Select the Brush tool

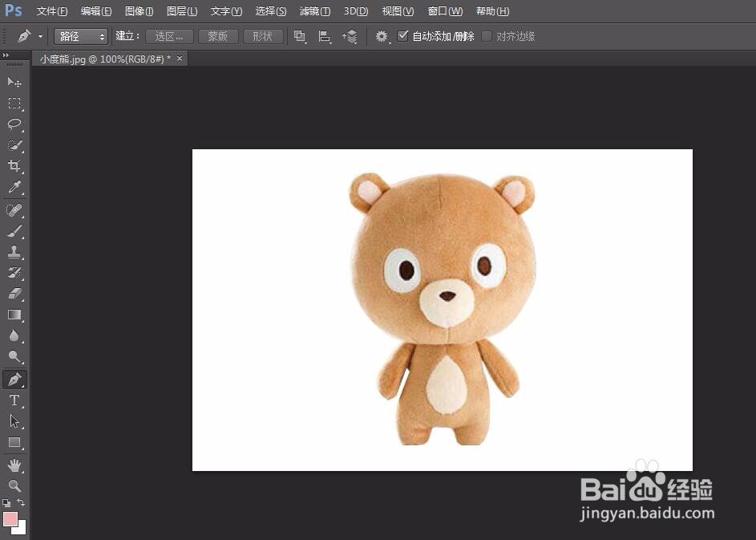tap(14, 231)
